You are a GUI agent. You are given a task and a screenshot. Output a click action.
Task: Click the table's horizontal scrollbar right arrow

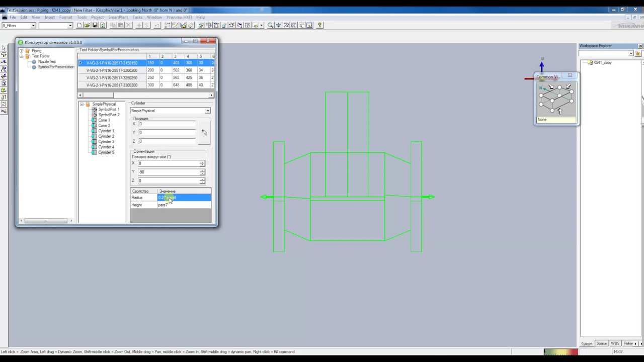(x=211, y=95)
